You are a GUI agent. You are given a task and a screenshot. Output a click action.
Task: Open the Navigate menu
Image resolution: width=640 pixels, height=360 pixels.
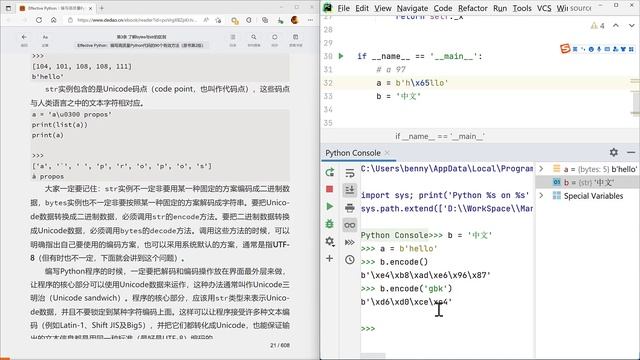[x=412, y=8]
